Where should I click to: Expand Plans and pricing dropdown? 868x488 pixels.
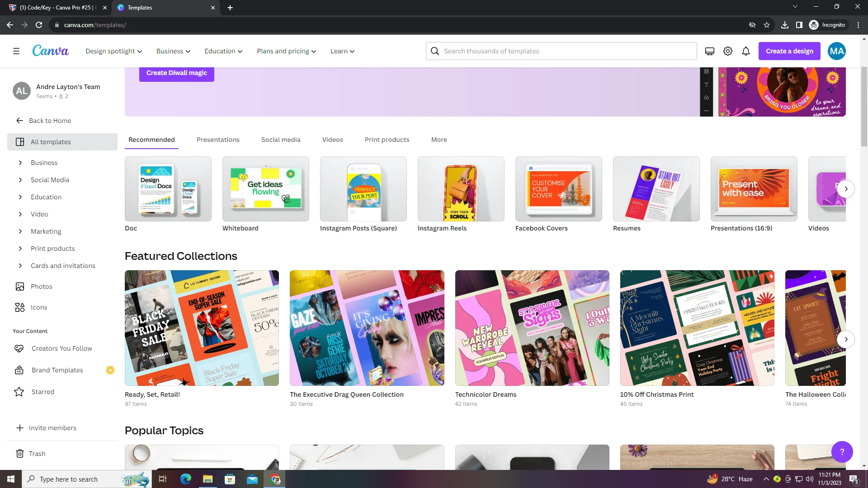[287, 51]
